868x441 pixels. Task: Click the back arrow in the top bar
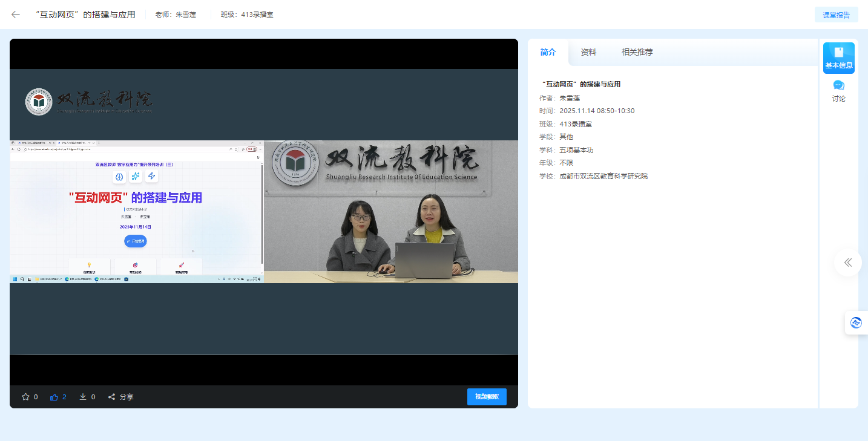(x=15, y=14)
